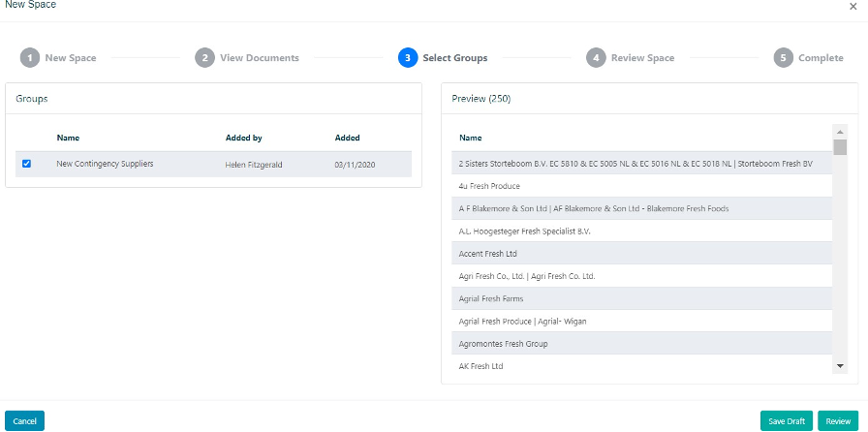Click step 2 View Documents circle icon
Image resolution: width=868 pixels, height=432 pixels.
pyautogui.click(x=204, y=58)
